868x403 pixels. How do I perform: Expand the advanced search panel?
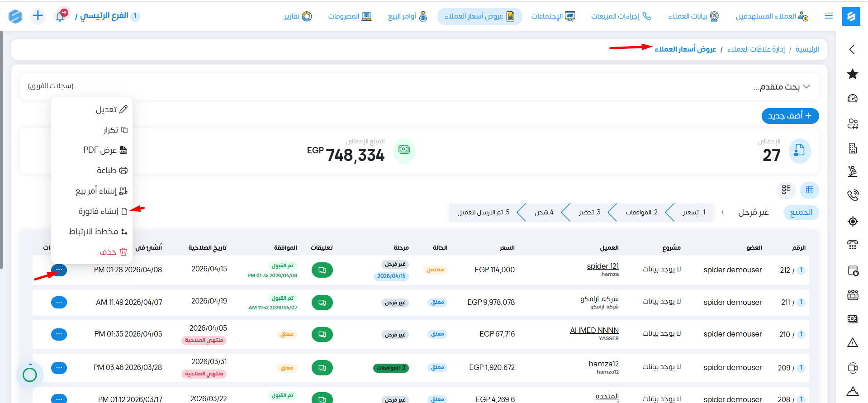[x=783, y=86]
